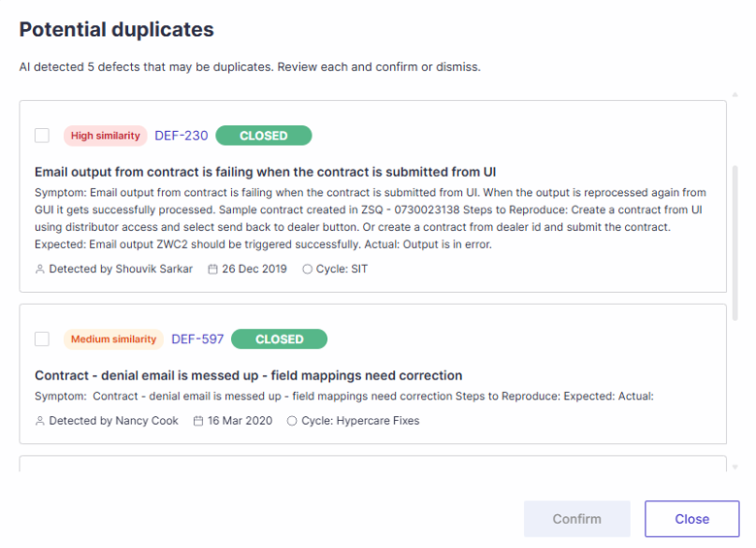Click the Medium similarity badge

114,339
